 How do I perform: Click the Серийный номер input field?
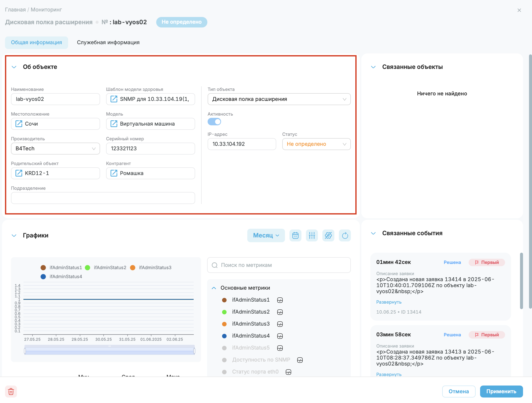click(x=150, y=149)
